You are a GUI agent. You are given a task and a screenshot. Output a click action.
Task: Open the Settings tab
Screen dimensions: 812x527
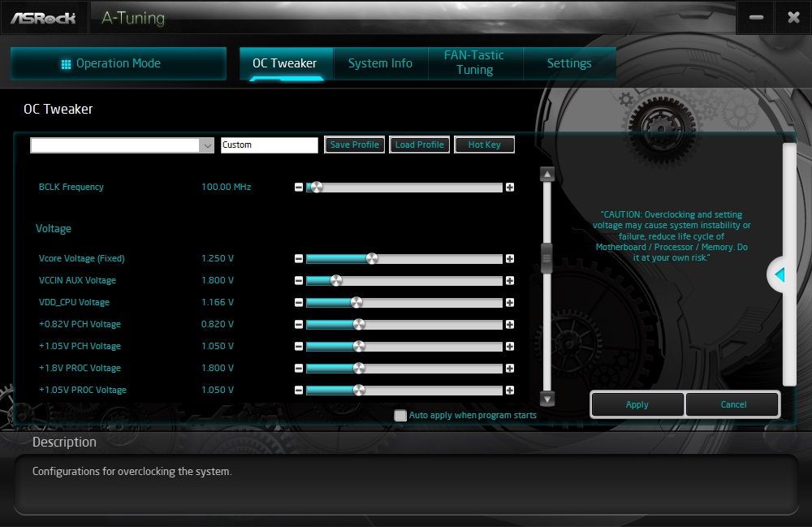[570, 63]
